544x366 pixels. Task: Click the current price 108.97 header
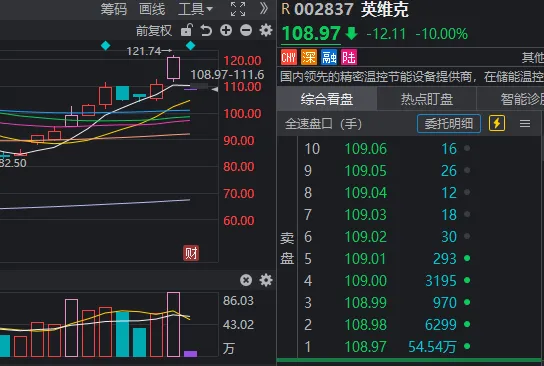[x=311, y=34]
